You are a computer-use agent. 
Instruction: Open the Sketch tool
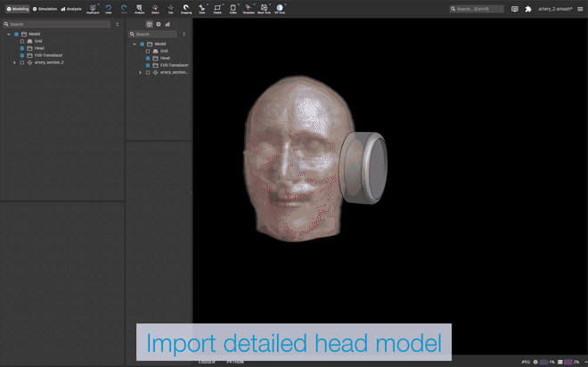pyautogui.click(x=217, y=8)
